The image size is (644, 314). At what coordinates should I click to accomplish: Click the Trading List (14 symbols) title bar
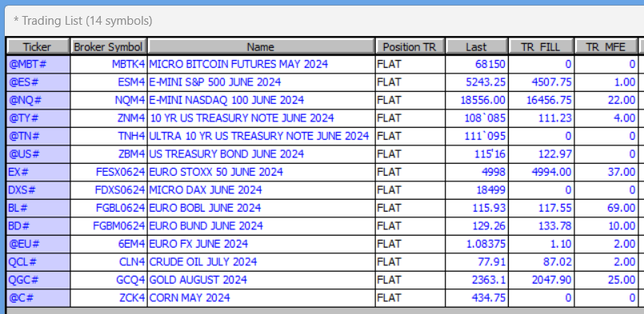(322, 21)
